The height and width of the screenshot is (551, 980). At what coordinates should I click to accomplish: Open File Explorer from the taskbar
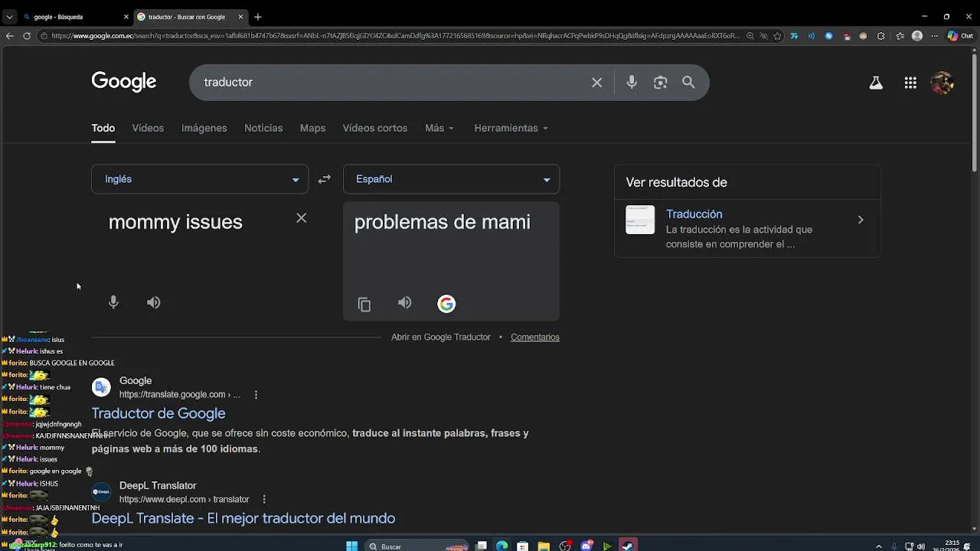click(x=543, y=546)
